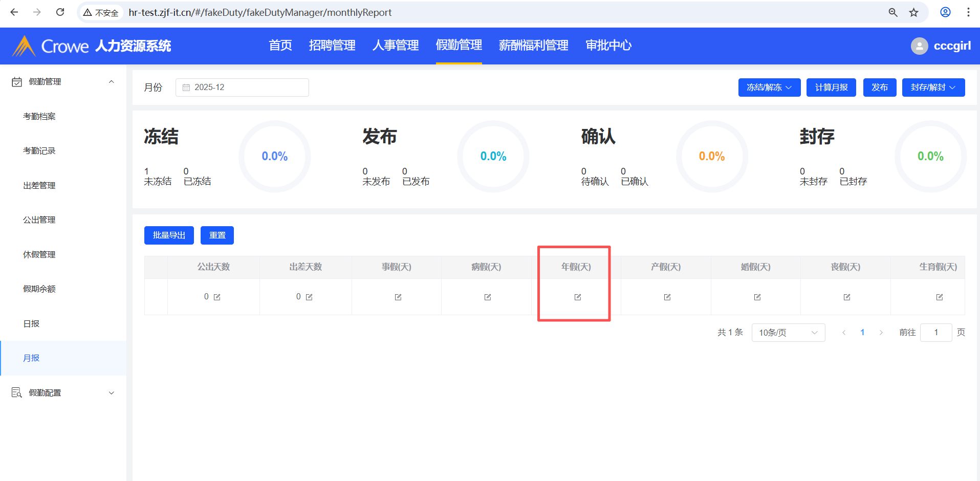Click the browser address bar URL
This screenshot has width=980, height=481.
coord(260,12)
